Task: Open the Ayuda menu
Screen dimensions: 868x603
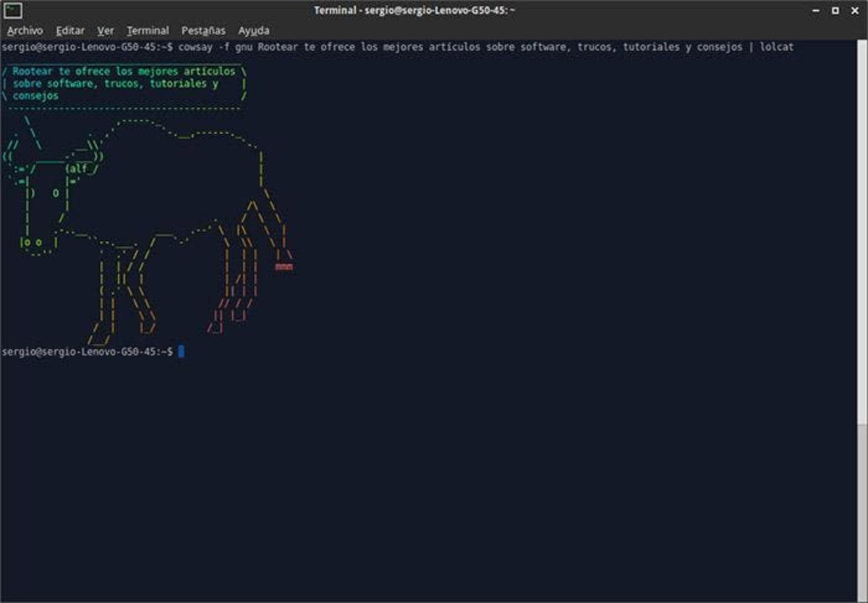Action: click(254, 30)
